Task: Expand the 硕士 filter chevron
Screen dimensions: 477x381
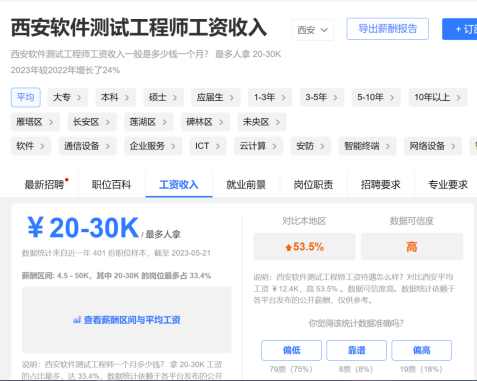Action: click(x=175, y=98)
